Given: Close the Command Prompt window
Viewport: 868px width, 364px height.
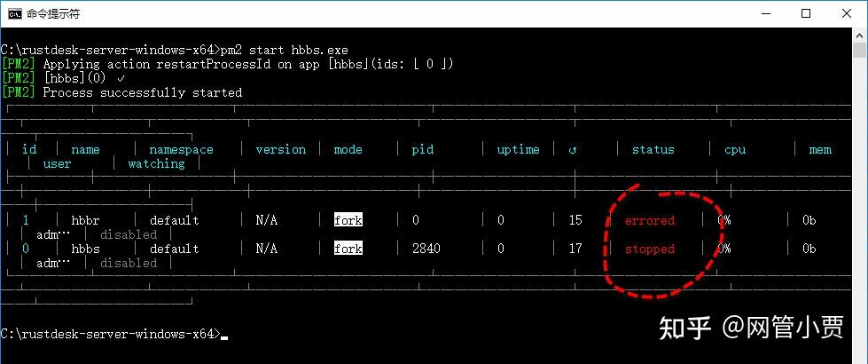Looking at the screenshot, I should click(847, 13).
